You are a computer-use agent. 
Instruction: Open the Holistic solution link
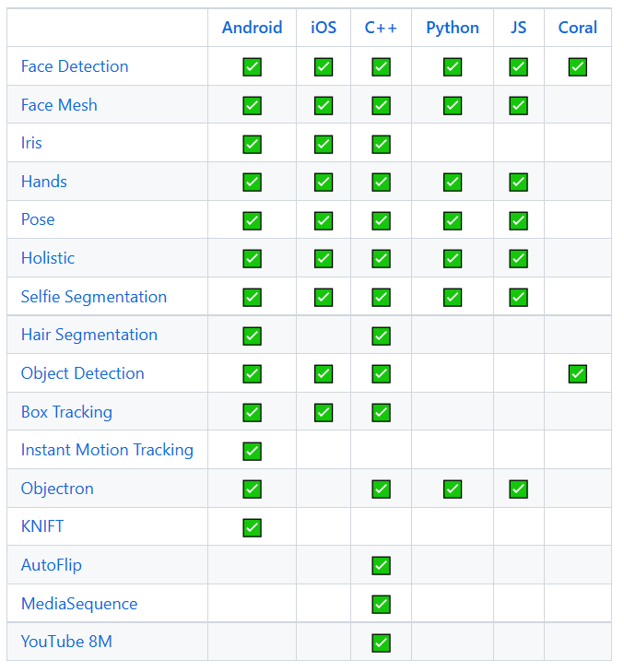coord(48,258)
